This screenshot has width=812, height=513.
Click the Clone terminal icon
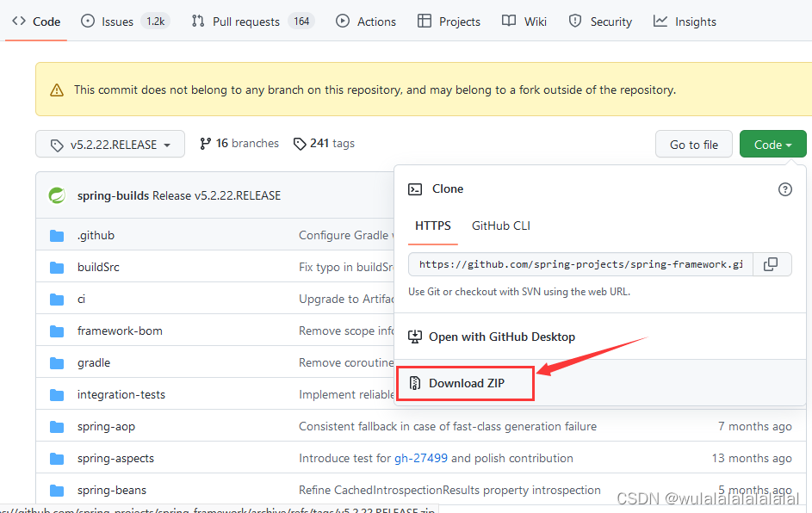coord(415,189)
